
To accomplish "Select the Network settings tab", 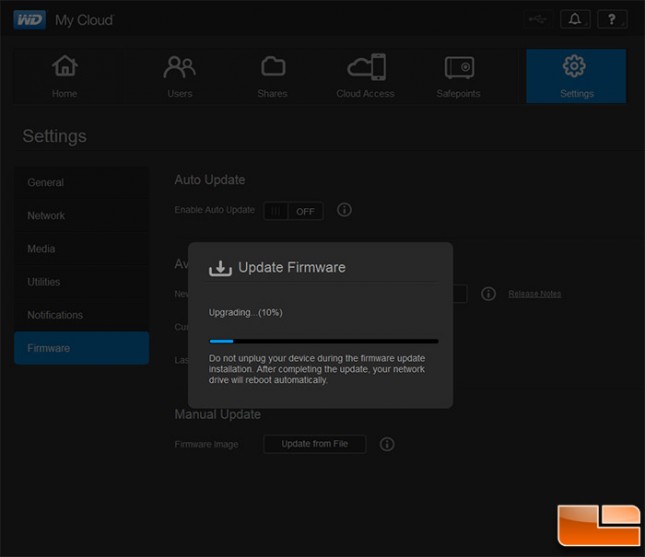I will click(46, 216).
